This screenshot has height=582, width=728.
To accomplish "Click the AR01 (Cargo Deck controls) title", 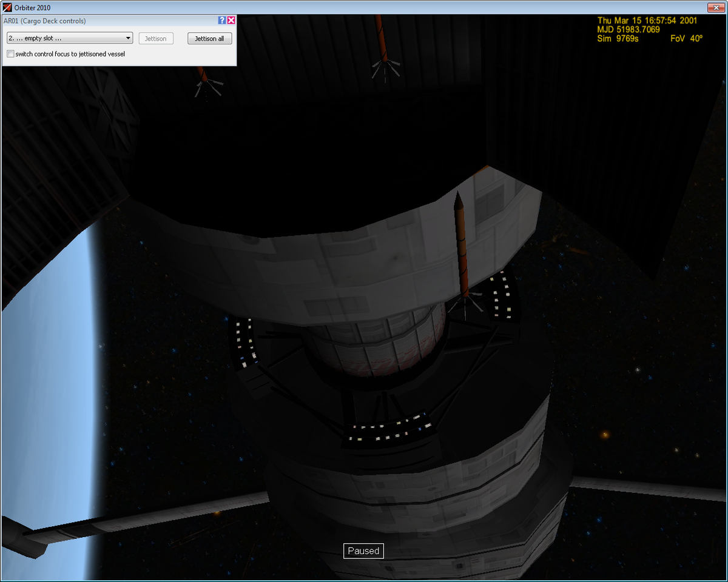I will point(45,21).
